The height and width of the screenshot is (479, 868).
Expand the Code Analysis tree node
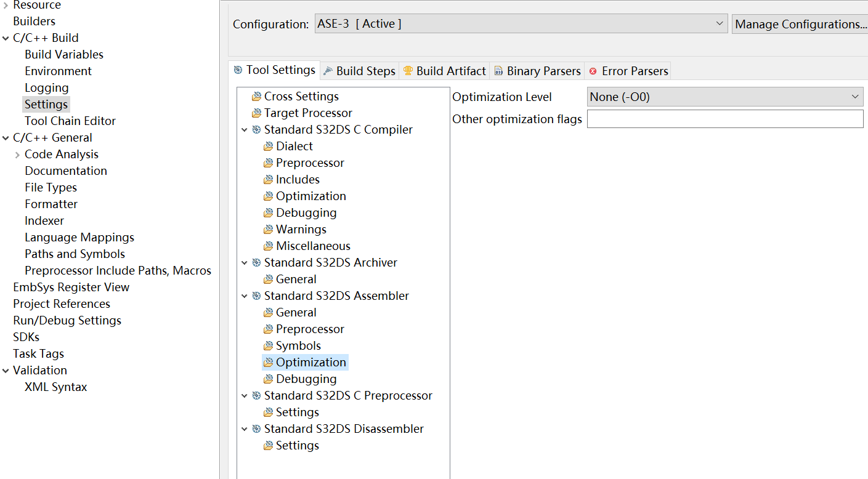point(17,155)
